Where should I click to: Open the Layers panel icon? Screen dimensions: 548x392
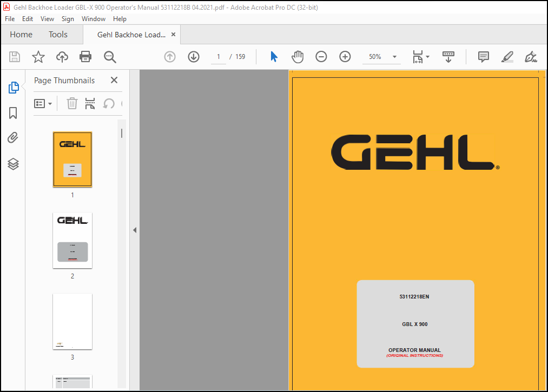tap(14, 164)
